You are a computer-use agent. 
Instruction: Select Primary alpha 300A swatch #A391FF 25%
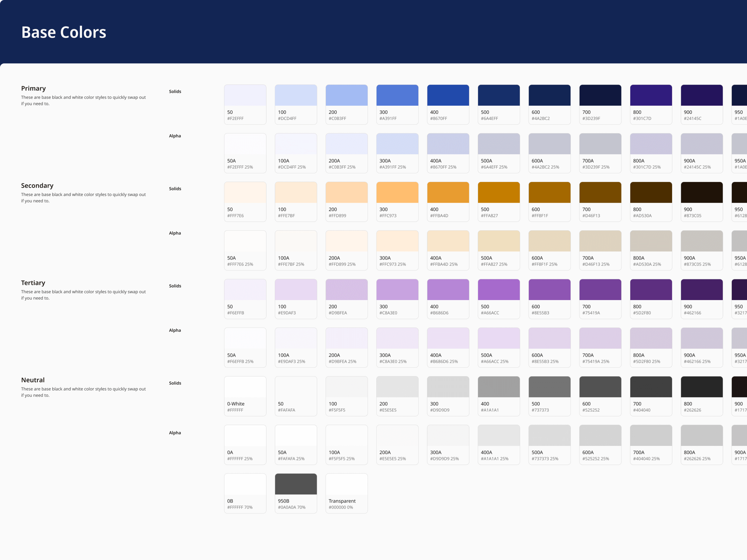pos(397,153)
